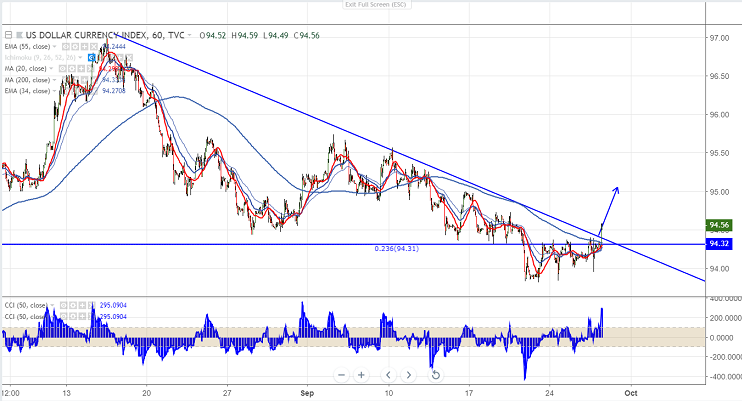Open settings gear for MA (20, close)

(x=72, y=69)
